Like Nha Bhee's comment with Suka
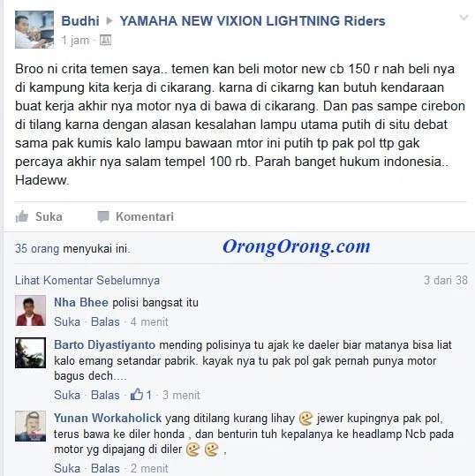Viewport: 475px width, 476px height. click(67, 321)
